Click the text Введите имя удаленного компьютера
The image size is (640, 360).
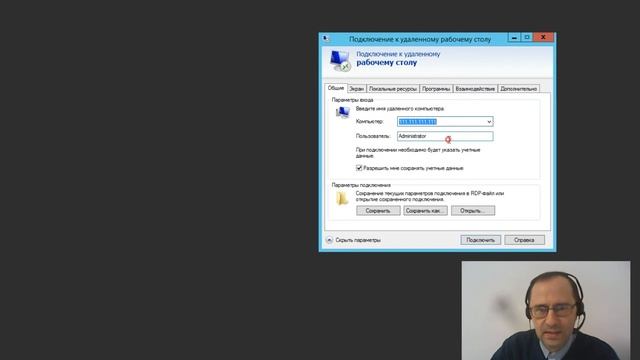click(400, 109)
